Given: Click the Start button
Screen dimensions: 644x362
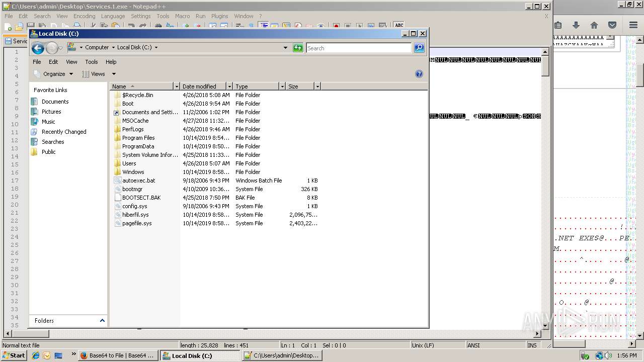Looking at the screenshot, I should tap(14, 355).
